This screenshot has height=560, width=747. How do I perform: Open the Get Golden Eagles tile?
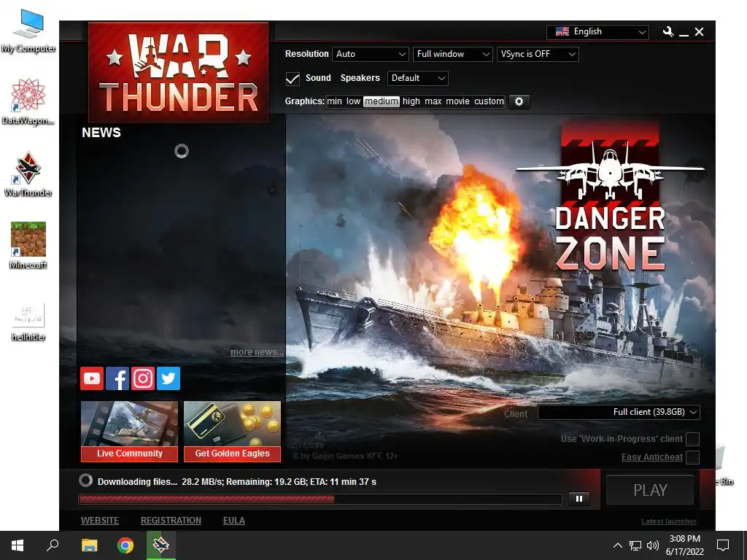[x=233, y=432]
